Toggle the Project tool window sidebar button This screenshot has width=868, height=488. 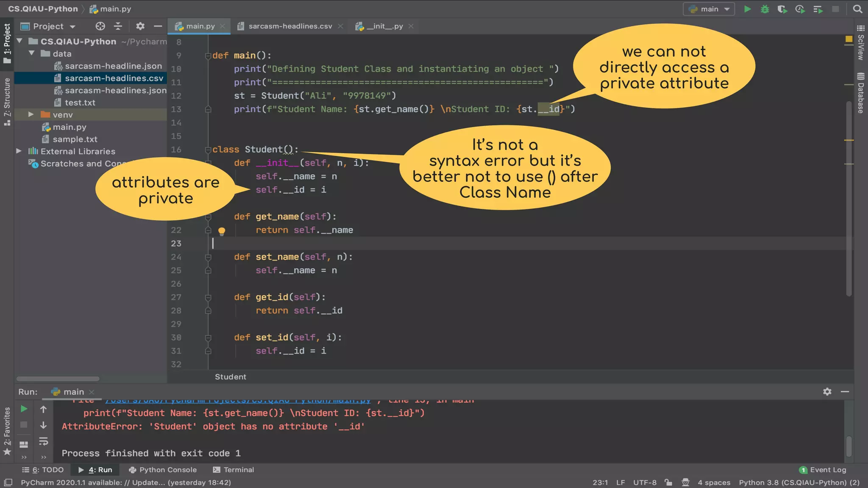(7, 43)
